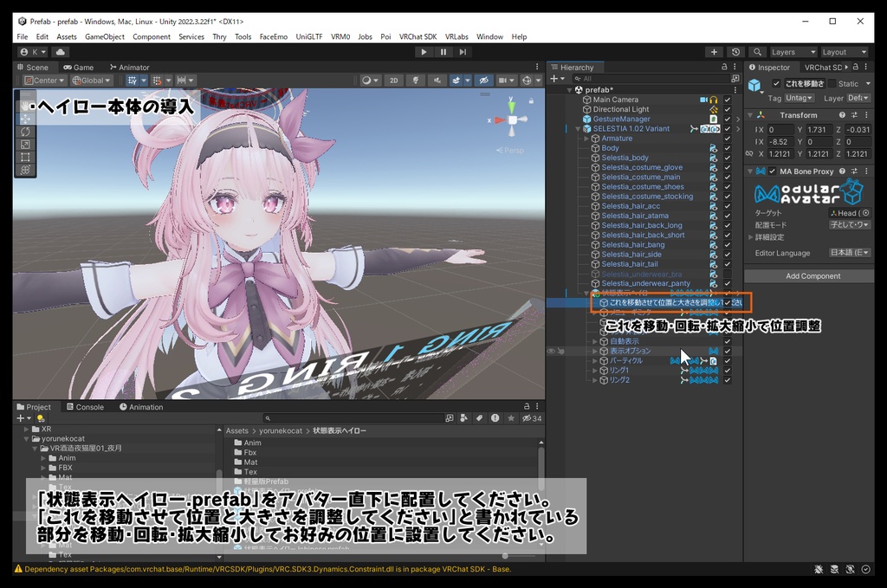Toggle the GameObject active checkbox in Inspector
Screen dimensions: 887x588
777,84
